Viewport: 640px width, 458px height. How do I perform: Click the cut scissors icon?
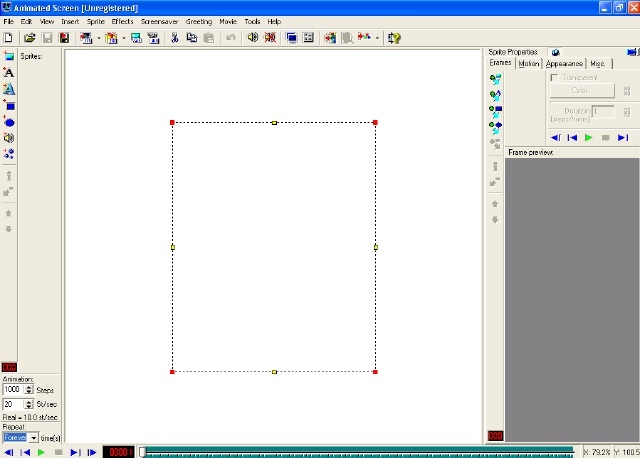click(x=175, y=38)
